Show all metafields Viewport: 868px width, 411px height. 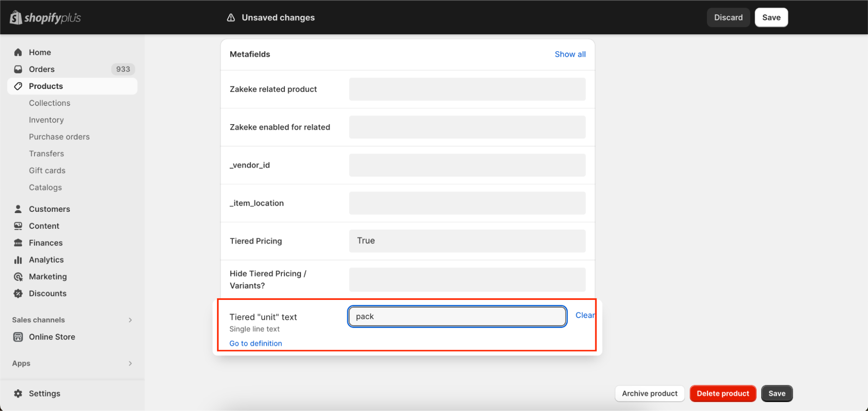(570, 54)
